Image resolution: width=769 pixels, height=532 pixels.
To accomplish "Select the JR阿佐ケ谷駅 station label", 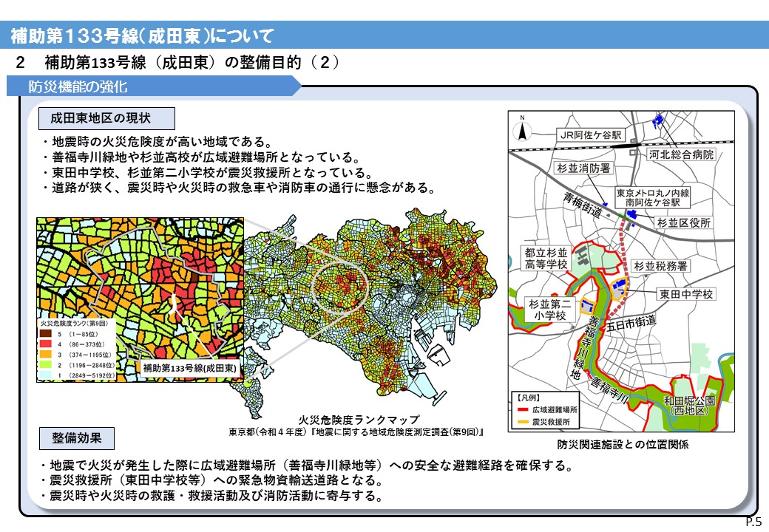I will (x=591, y=135).
